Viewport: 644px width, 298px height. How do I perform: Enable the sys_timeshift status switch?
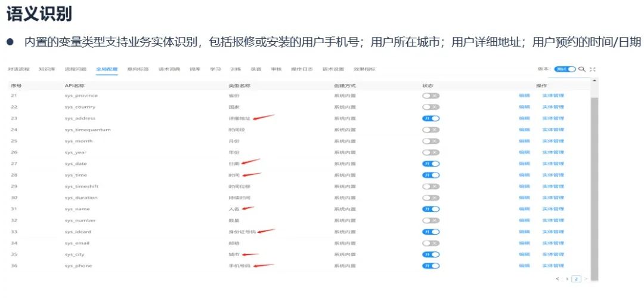point(431,186)
